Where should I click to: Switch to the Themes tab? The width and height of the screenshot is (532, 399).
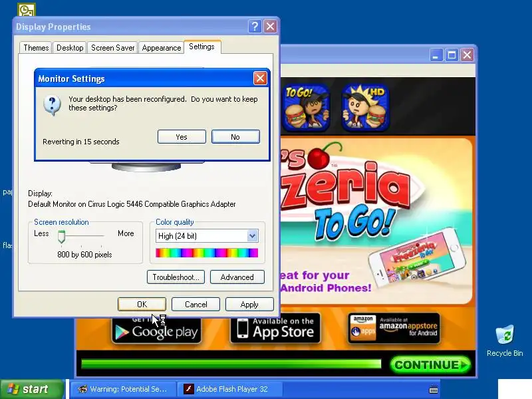coord(36,48)
